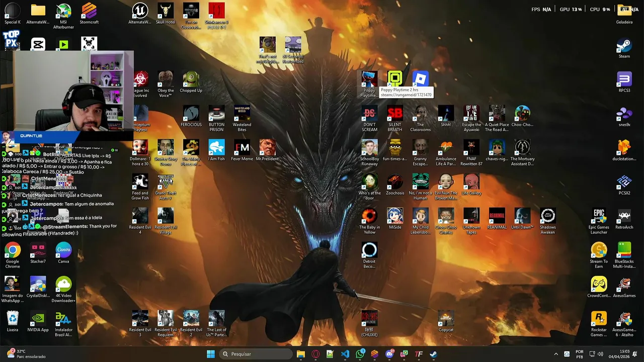Select the Mr.President! game icon
The image size is (644, 362).
[x=268, y=151]
